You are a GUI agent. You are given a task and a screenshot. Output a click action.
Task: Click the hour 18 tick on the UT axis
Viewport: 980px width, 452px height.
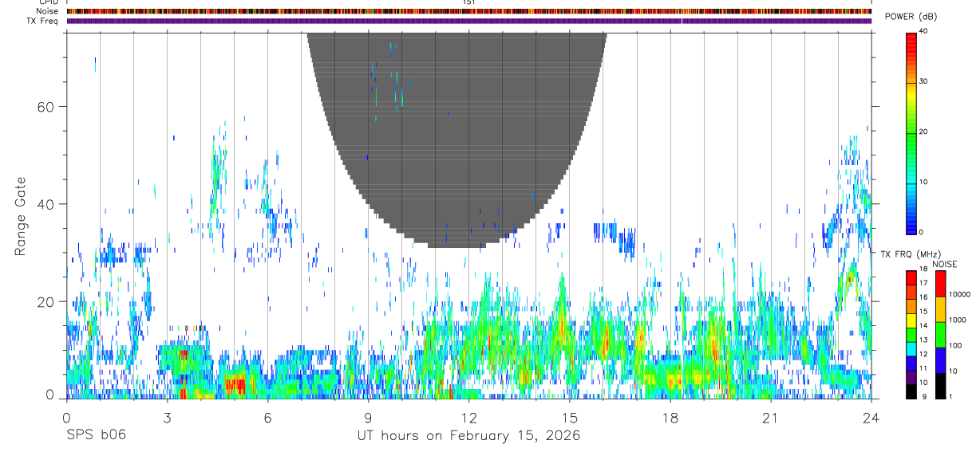click(x=670, y=418)
